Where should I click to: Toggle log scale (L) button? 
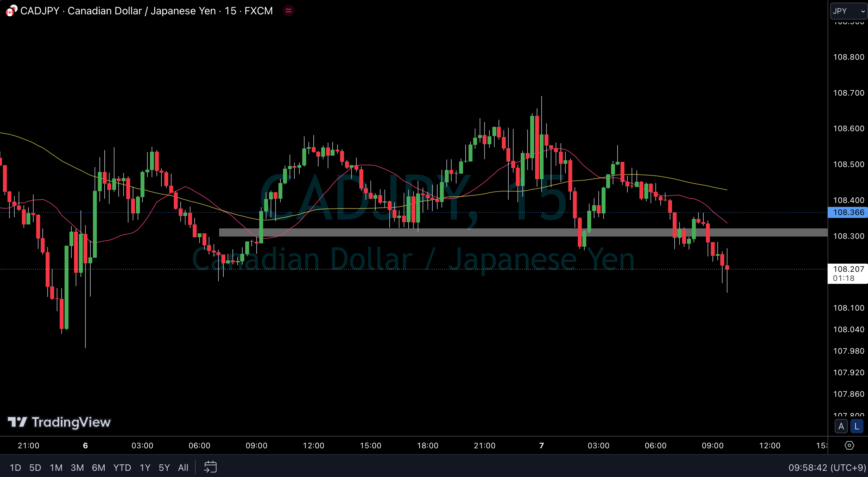coord(857,426)
